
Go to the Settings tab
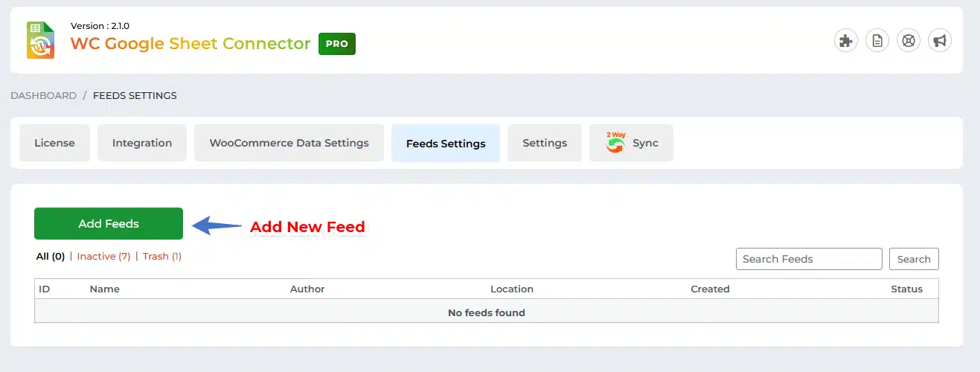[545, 143]
